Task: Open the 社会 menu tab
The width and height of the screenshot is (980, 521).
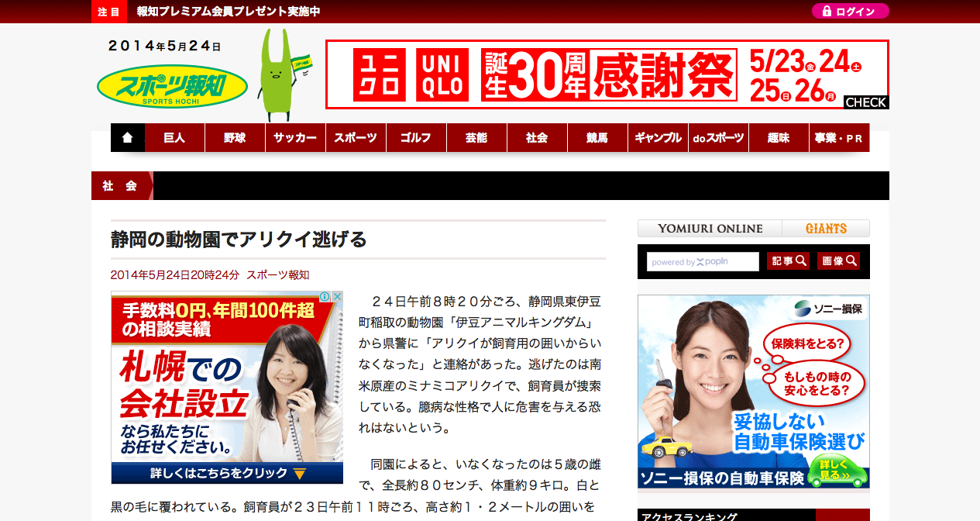Action: (537, 138)
